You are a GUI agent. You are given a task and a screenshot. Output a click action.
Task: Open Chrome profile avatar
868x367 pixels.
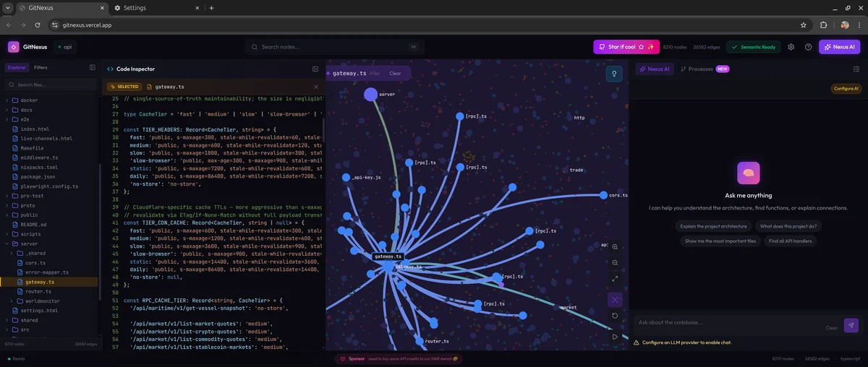[x=845, y=25]
